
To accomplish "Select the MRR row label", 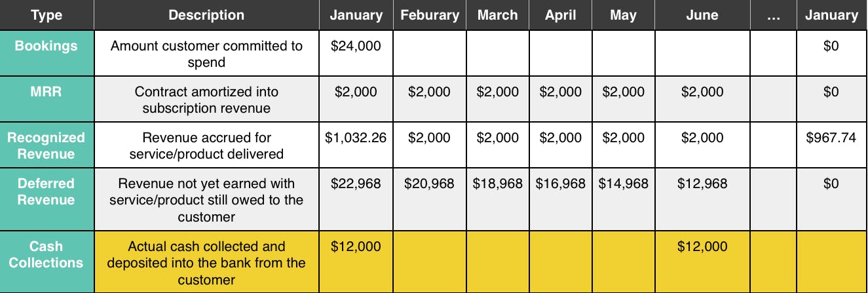I will [47, 92].
